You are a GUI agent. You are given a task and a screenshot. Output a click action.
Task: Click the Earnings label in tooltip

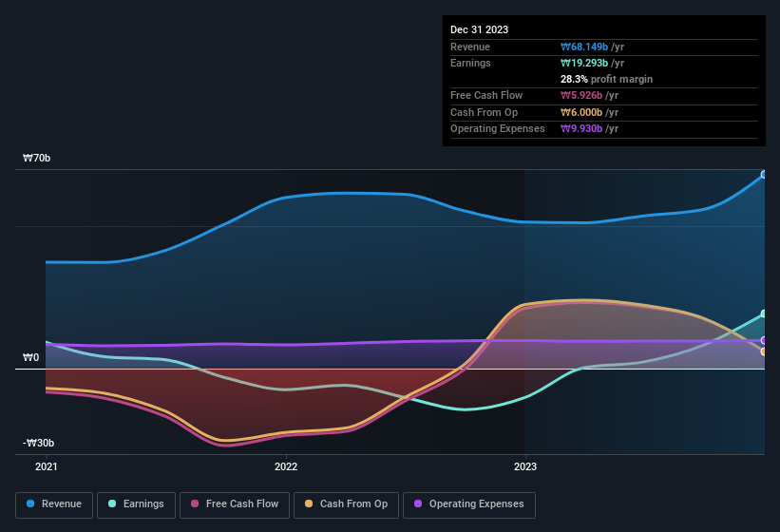[x=470, y=63]
